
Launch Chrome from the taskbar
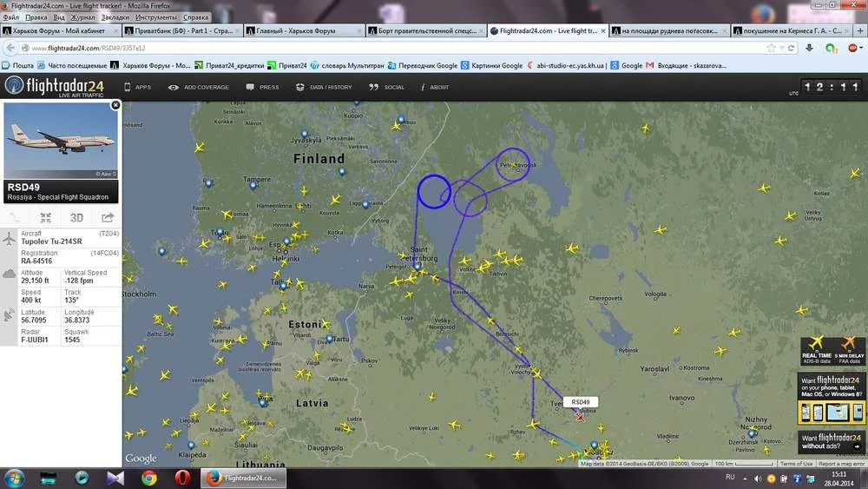pyautogui.click(x=148, y=478)
